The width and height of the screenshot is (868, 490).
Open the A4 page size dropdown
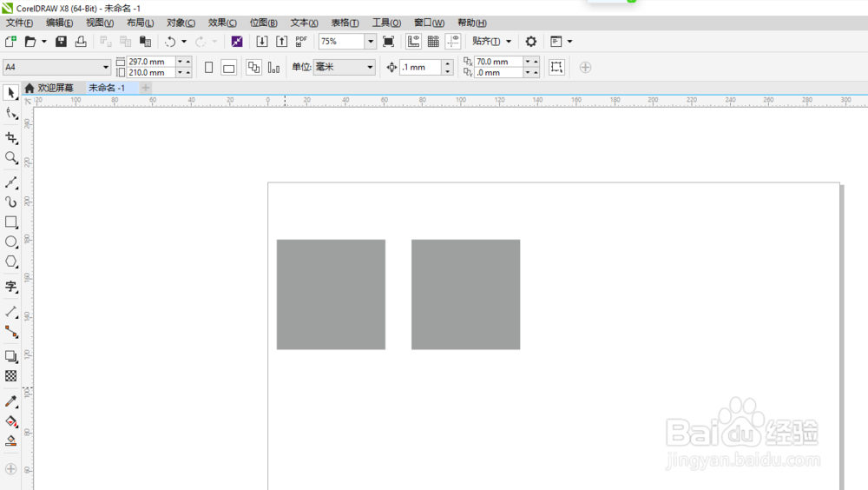[x=105, y=67]
